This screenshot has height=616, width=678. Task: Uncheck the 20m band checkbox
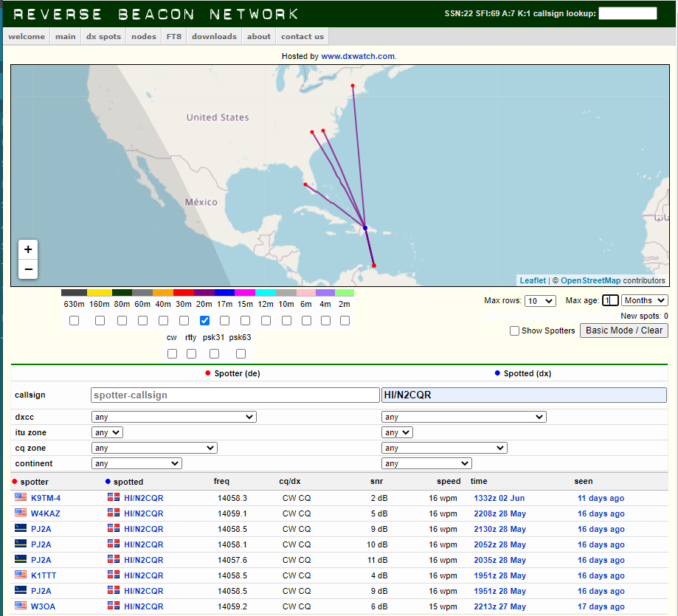204,320
